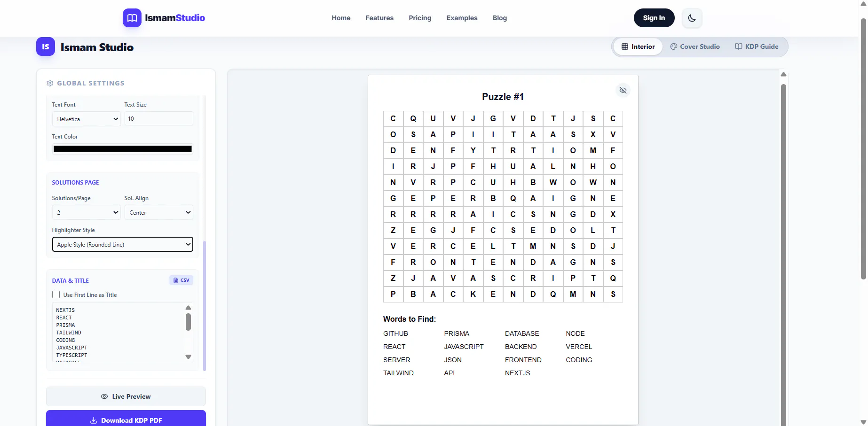
Task: Click the settings panel vertical scrollbar
Action: tap(205, 305)
